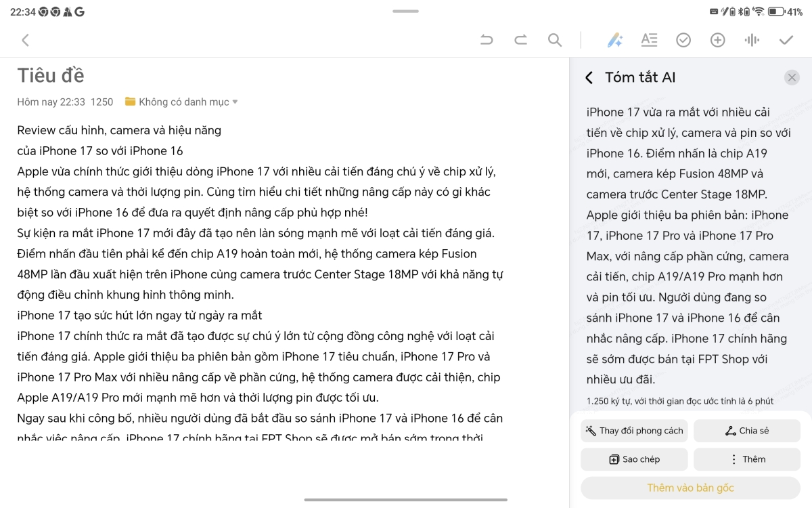This screenshot has height=508, width=812.
Task: Save note with the checkmark icon
Action: tap(786, 40)
